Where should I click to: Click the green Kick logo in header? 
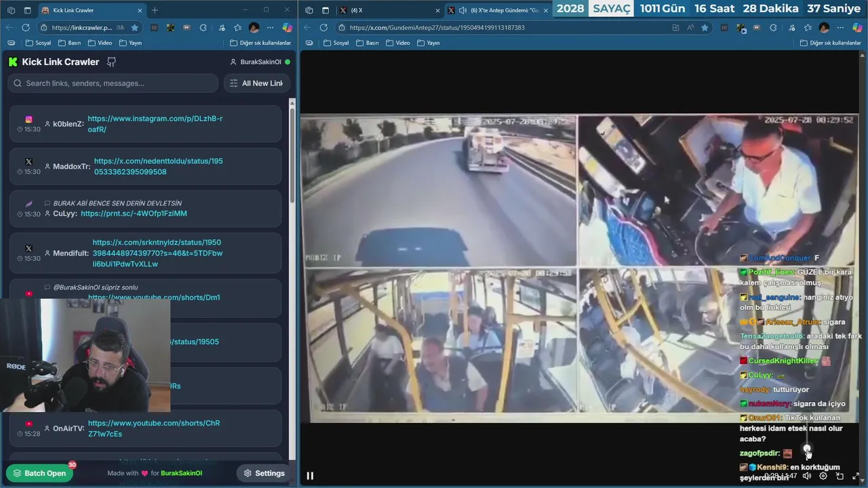(13, 62)
